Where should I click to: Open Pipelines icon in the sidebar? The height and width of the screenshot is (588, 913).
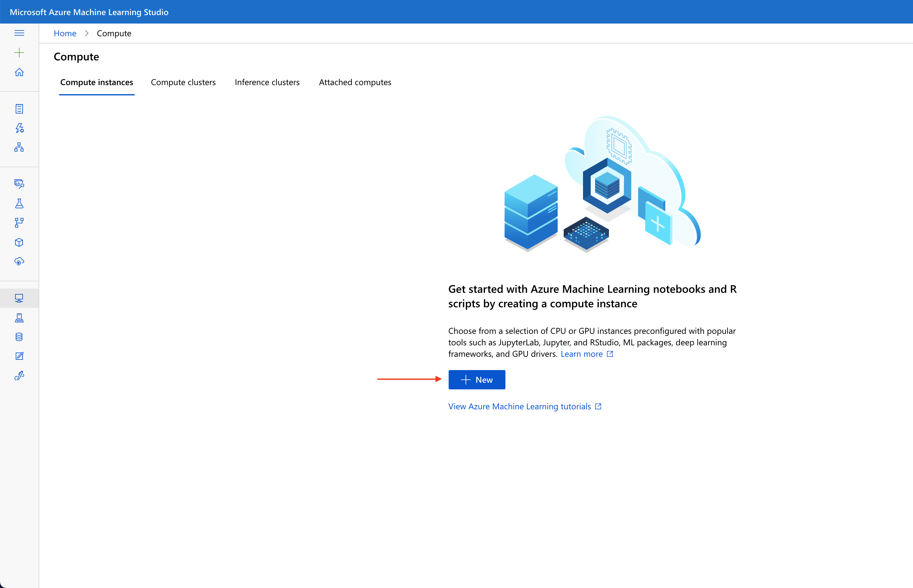pos(19,222)
